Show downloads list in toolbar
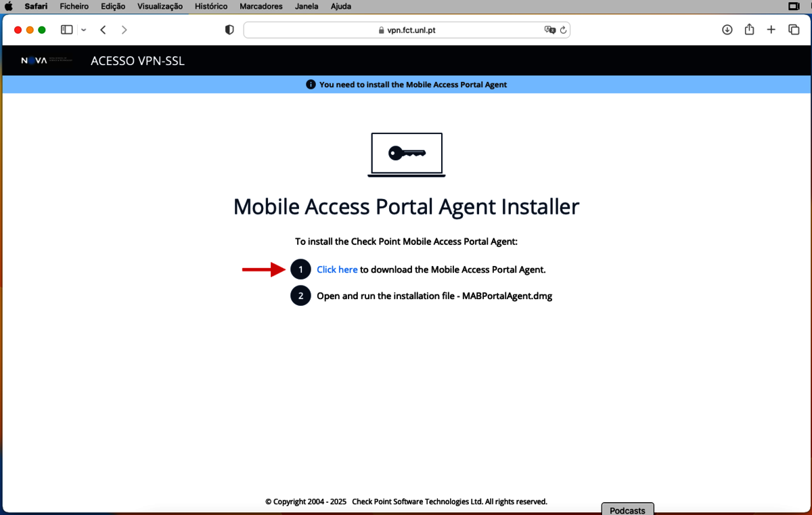This screenshot has height=515, width=812. [727, 30]
